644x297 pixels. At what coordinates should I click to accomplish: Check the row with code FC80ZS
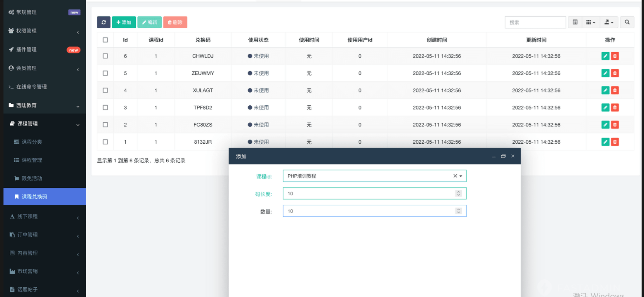pos(105,125)
